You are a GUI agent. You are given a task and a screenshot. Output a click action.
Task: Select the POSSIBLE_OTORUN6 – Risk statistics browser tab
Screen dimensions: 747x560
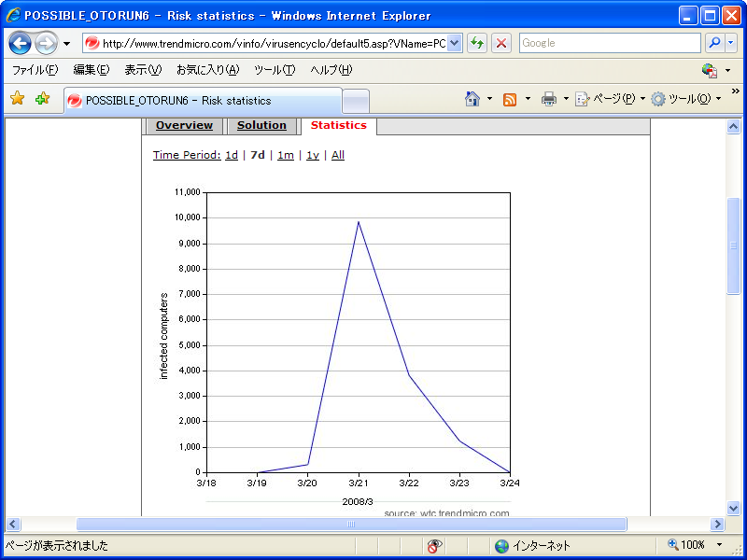click(203, 101)
